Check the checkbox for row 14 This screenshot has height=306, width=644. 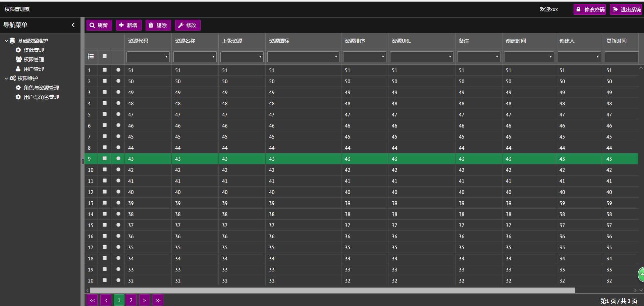tap(105, 214)
